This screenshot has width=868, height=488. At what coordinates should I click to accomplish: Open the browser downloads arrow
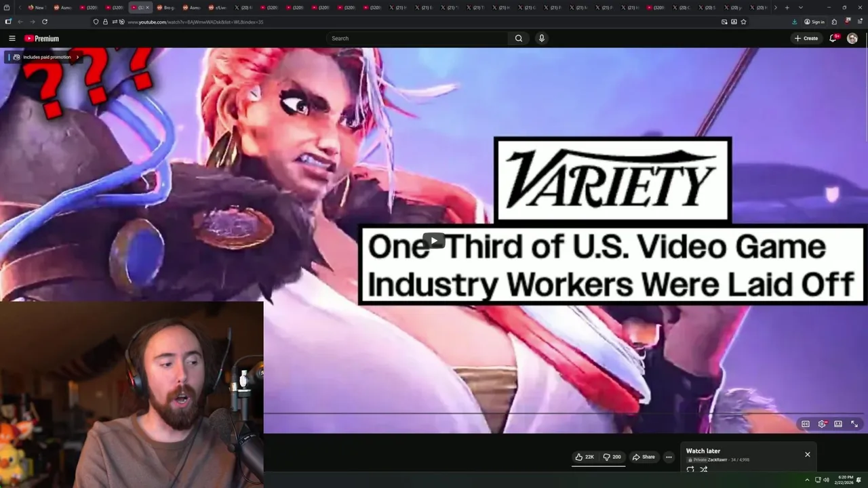click(794, 22)
